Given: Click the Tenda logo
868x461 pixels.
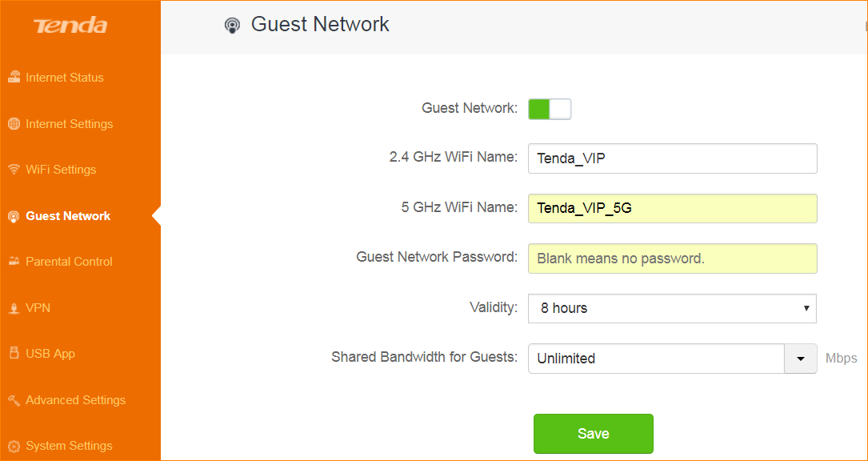Looking at the screenshot, I should click(x=70, y=26).
